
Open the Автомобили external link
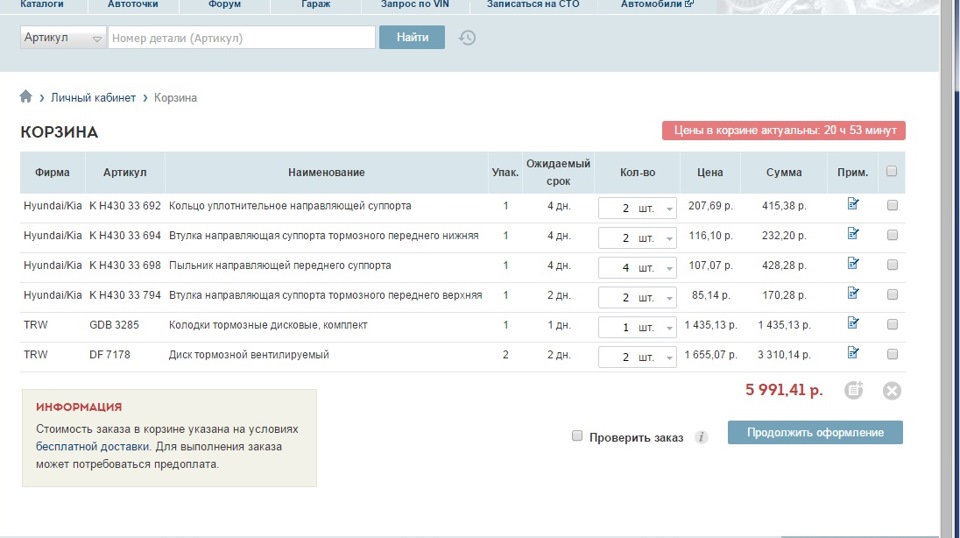[x=657, y=4]
